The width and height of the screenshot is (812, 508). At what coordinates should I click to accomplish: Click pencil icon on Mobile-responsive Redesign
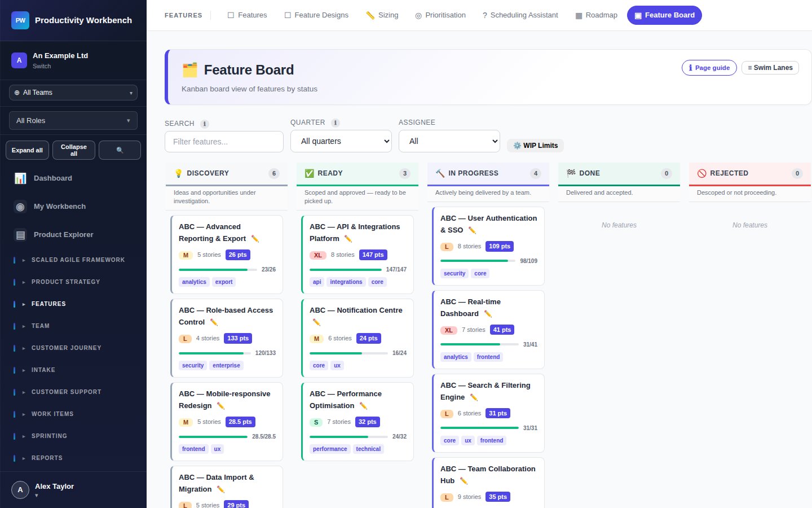tap(220, 406)
